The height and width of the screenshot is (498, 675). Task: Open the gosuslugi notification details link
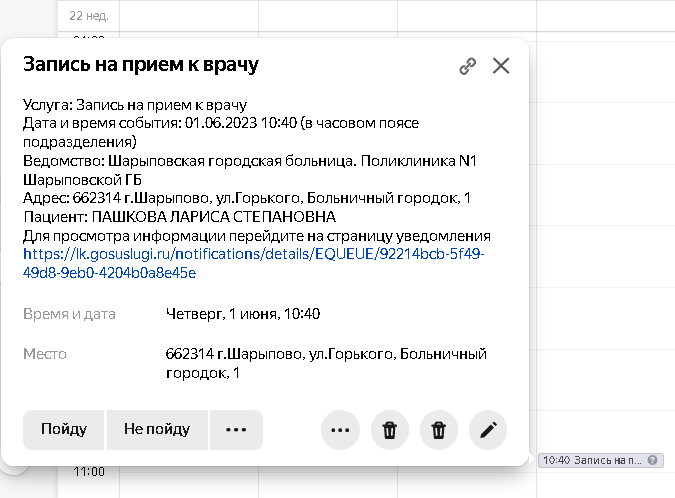coord(254,263)
